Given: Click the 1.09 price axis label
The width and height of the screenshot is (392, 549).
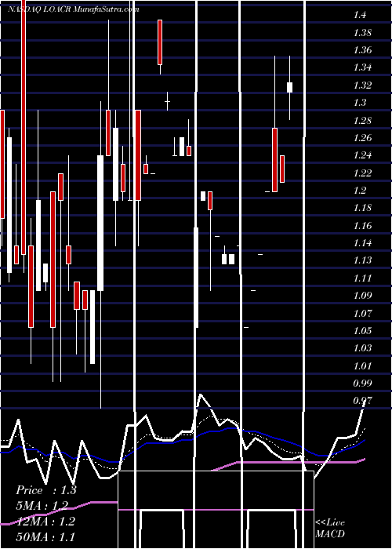Looking at the screenshot, I should pyautogui.click(x=362, y=296).
